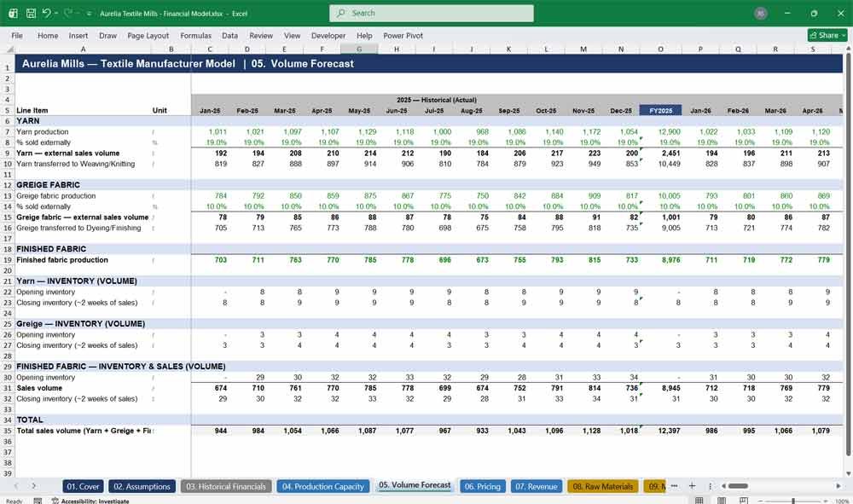
Task: Click the Share button
Action: click(x=827, y=35)
